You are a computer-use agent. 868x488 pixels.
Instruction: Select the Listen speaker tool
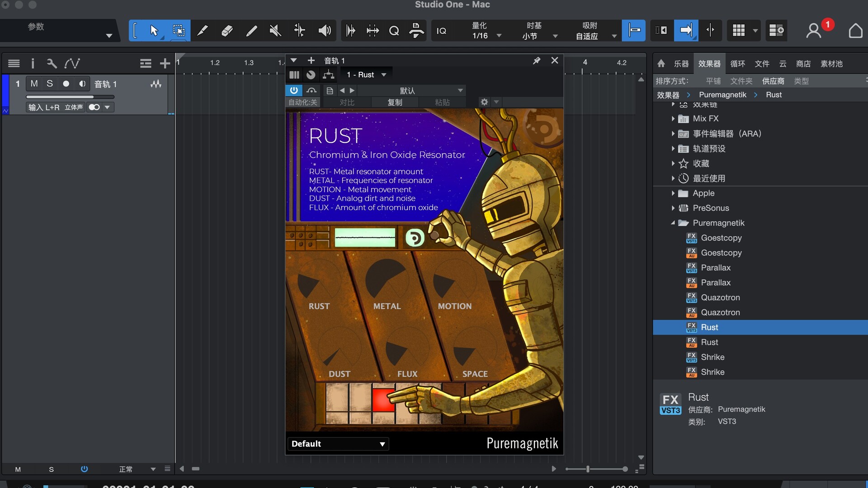(325, 31)
